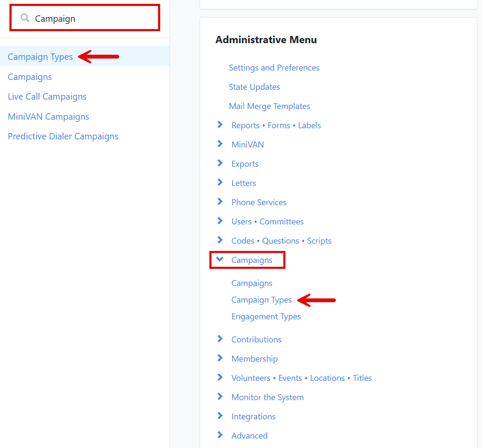This screenshot has height=448, width=482.
Task: Expand the Letters section chevron
Action: [x=220, y=183]
